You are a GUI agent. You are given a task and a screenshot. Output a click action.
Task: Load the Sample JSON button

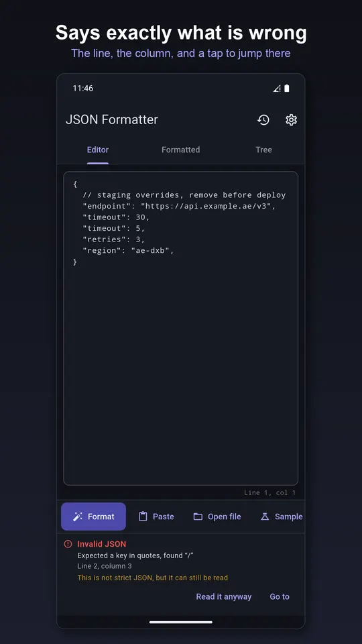tap(282, 517)
